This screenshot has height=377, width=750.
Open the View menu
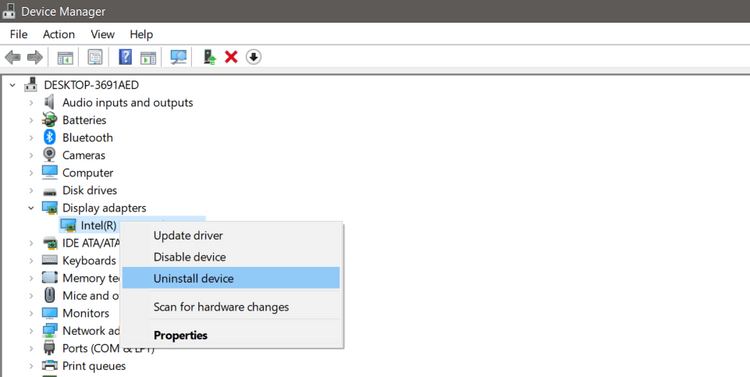pos(102,34)
